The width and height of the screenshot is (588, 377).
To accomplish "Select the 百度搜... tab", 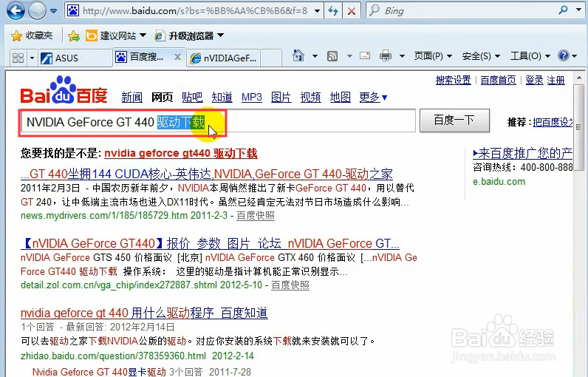I will click(x=143, y=57).
